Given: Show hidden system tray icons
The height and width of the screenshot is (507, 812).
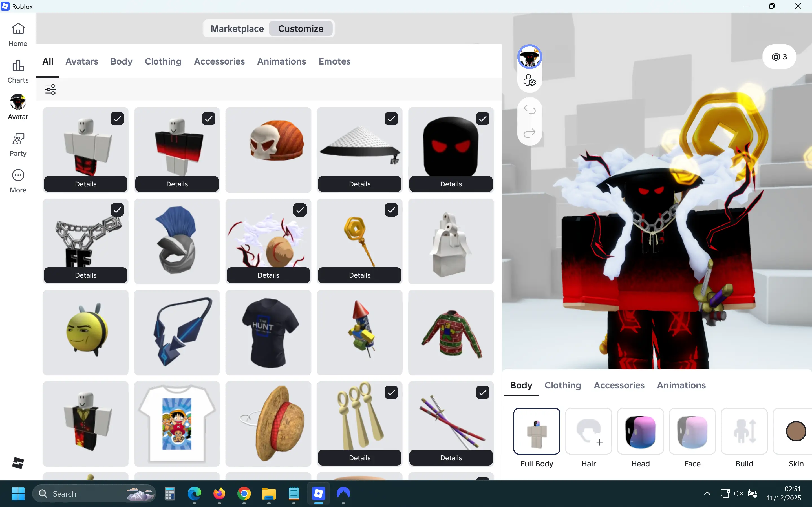Looking at the screenshot, I should 707,493.
